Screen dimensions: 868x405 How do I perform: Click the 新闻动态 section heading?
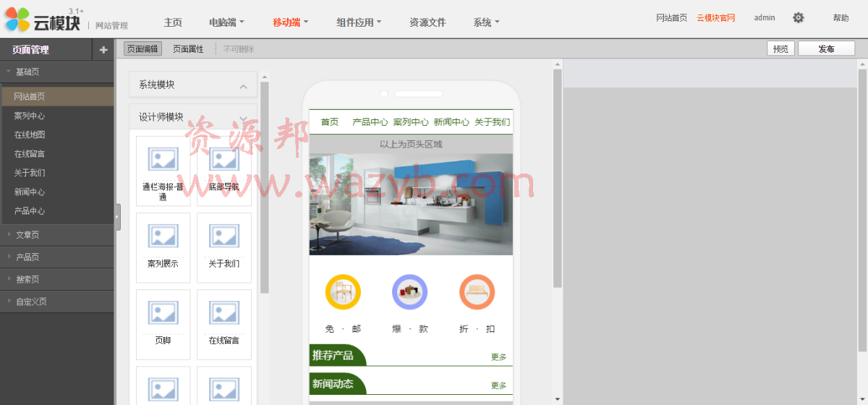(x=333, y=383)
